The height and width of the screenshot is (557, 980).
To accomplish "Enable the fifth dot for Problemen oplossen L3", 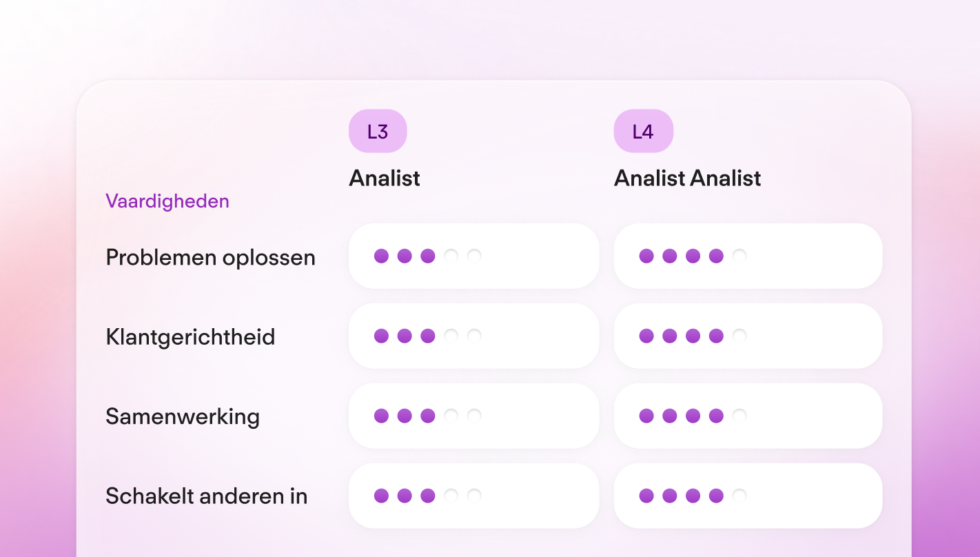I will click(x=474, y=256).
